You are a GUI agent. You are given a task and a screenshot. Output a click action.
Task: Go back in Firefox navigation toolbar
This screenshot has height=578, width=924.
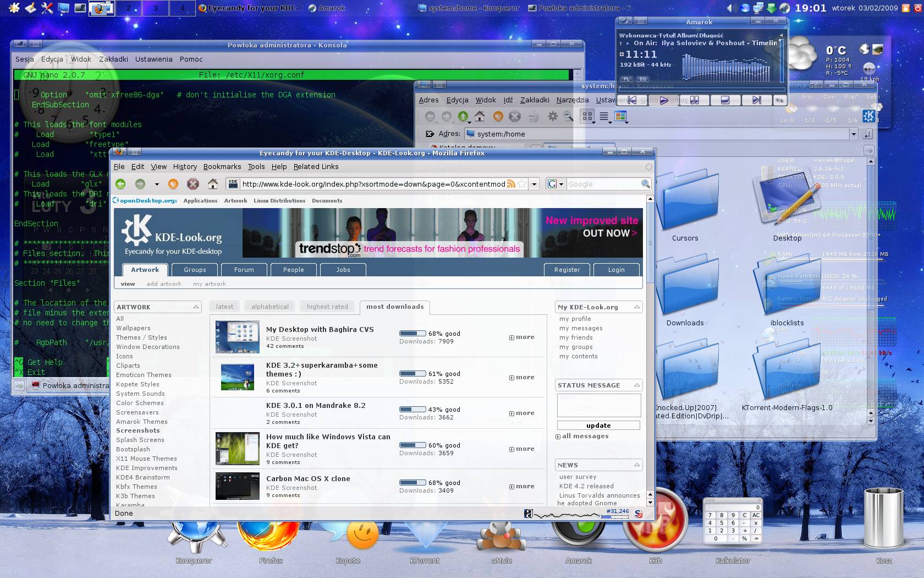pyautogui.click(x=120, y=184)
